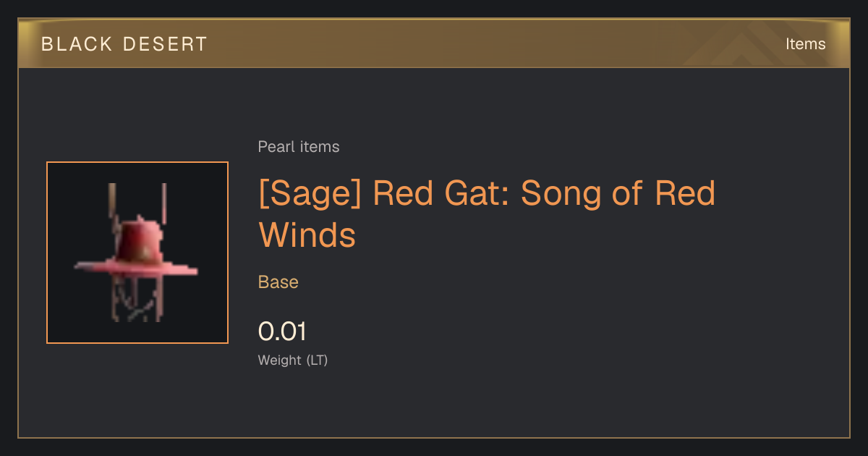Click the red crown of the hat

(140, 241)
